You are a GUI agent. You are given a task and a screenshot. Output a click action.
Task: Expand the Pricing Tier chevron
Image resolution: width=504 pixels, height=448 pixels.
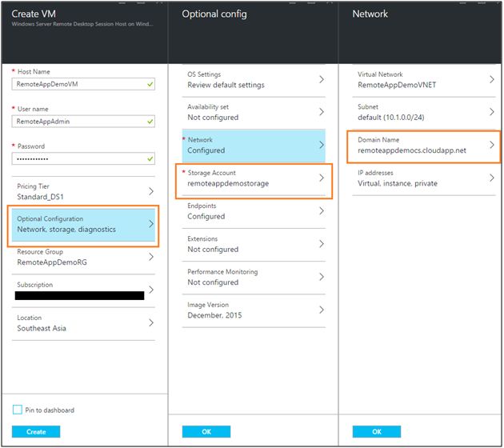[150, 191]
